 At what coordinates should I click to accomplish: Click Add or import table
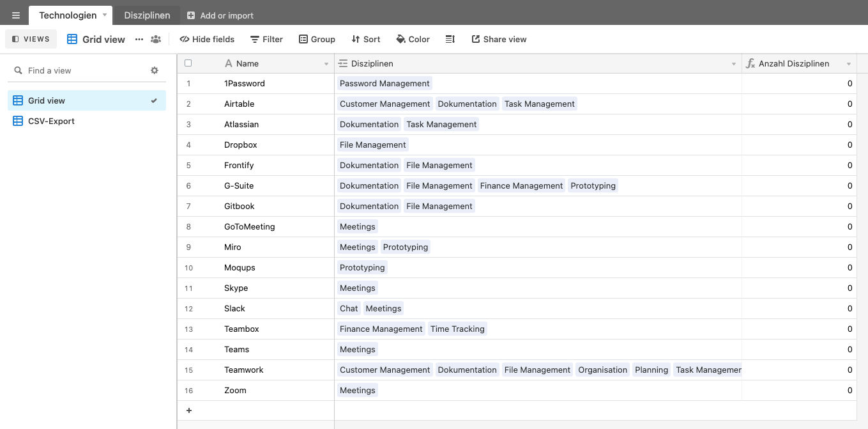(220, 15)
